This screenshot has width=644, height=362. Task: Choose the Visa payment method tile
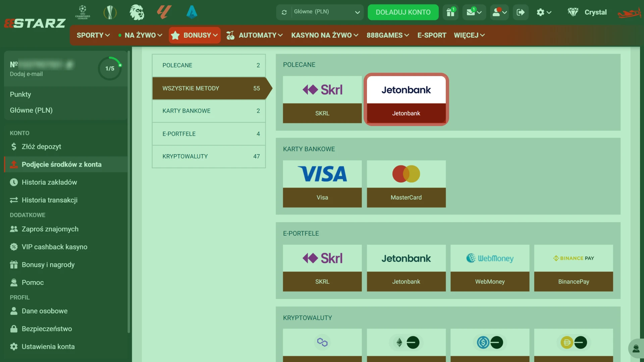[322, 184]
